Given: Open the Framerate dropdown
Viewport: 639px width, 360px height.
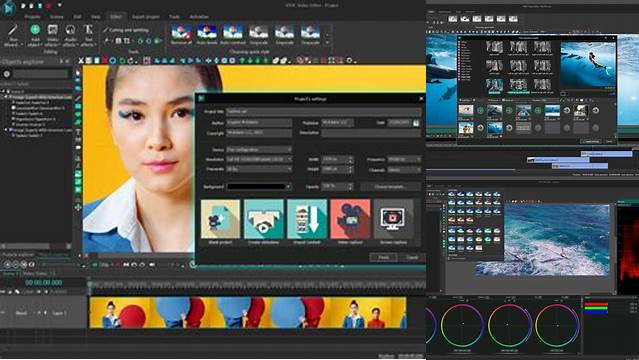Looking at the screenshot, I should tap(259, 169).
